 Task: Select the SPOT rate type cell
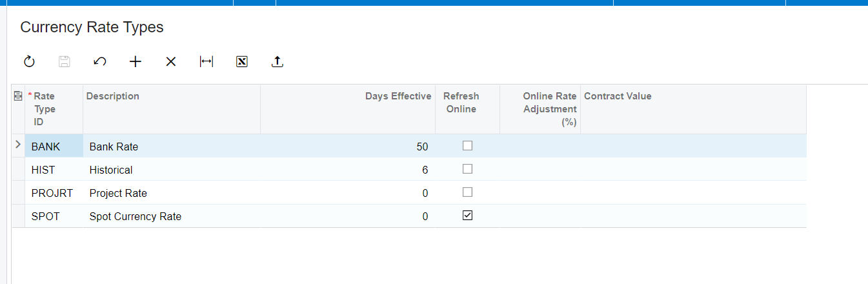54,216
